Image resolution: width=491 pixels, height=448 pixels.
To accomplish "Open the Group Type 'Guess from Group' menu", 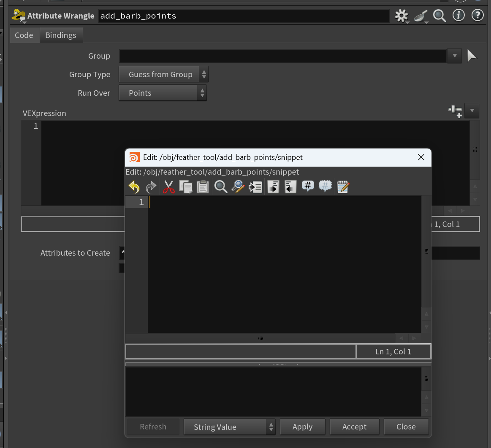I will (163, 75).
